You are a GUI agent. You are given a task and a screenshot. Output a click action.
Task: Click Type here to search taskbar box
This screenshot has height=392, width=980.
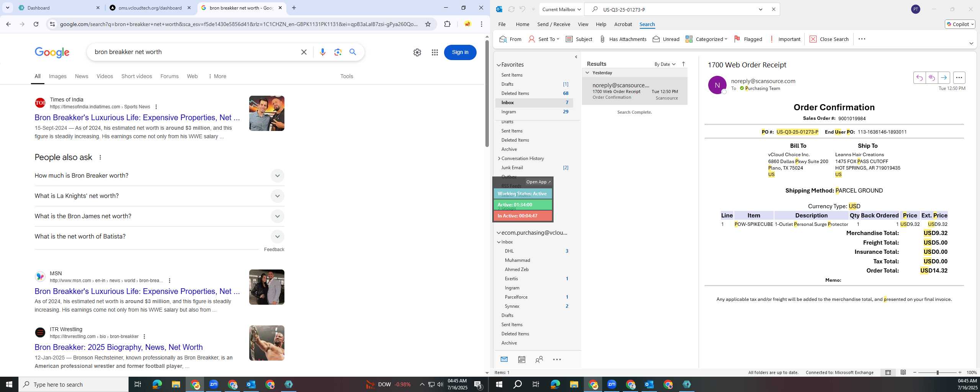[73, 384]
